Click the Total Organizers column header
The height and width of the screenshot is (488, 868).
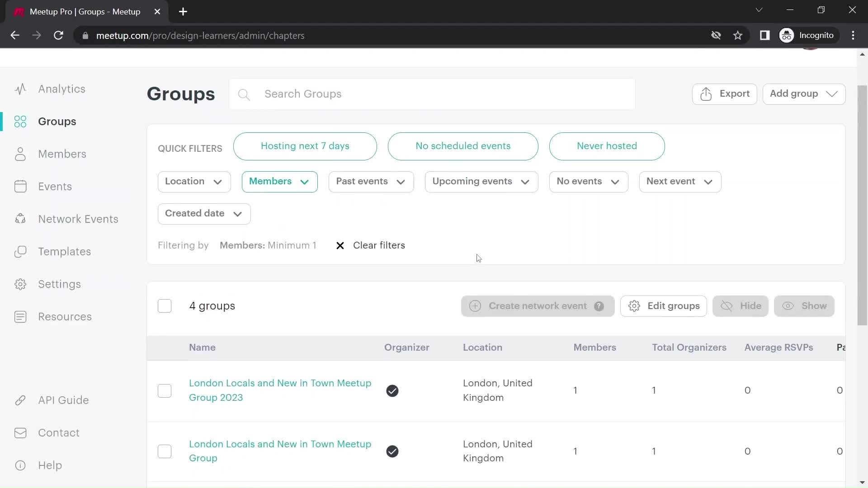point(689,347)
